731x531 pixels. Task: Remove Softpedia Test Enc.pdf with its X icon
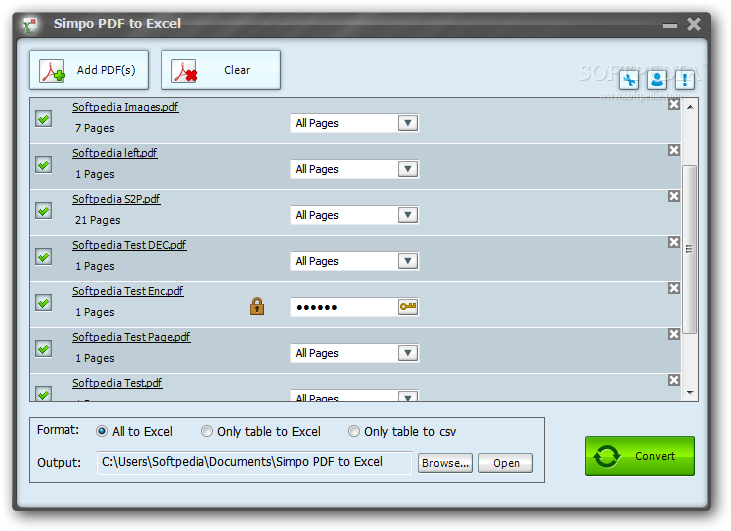coord(674,288)
